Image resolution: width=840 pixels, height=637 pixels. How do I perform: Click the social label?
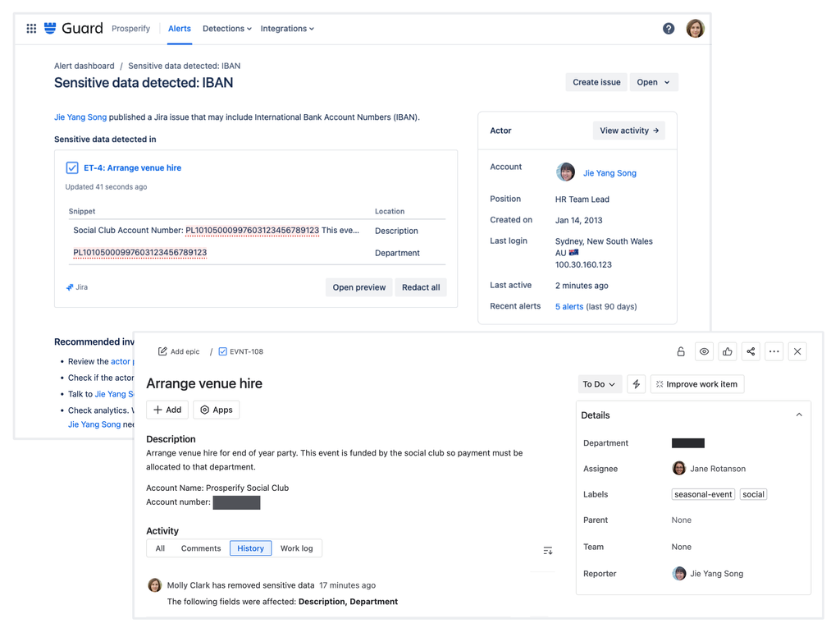point(753,494)
